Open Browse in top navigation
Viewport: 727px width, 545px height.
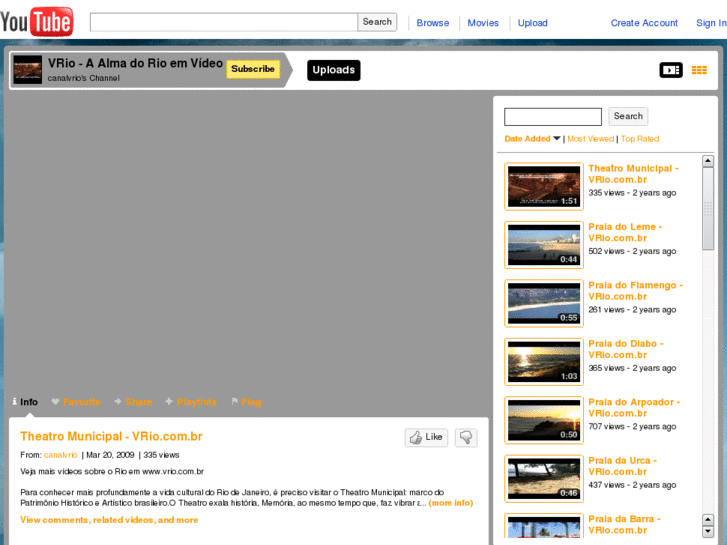(x=433, y=23)
